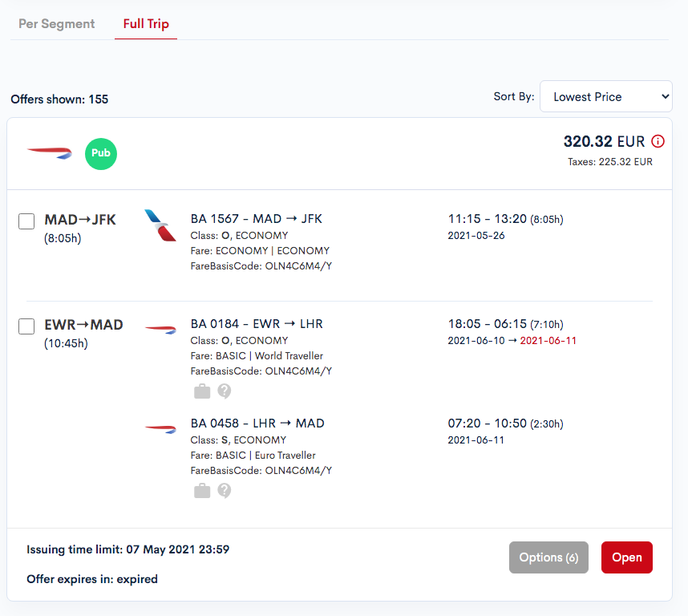Select the Full Trip tab

[x=146, y=24]
